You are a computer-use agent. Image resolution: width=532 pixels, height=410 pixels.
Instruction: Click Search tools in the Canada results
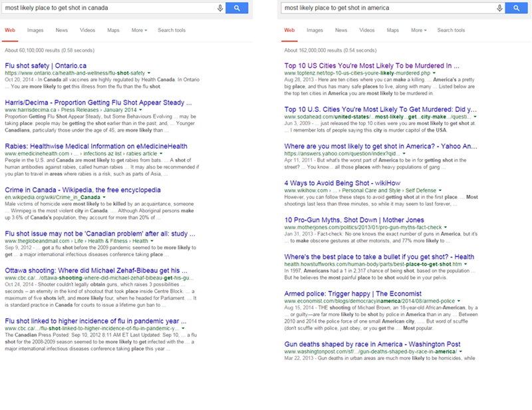pyautogui.click(x=172, y=30)
